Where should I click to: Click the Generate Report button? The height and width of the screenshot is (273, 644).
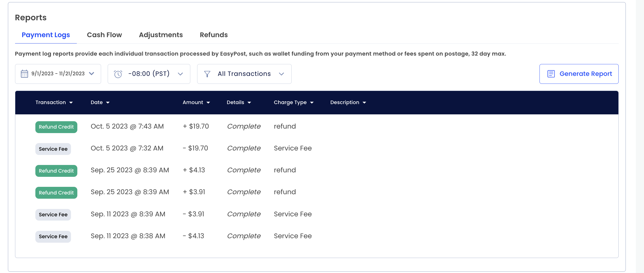tap(579, 74)
